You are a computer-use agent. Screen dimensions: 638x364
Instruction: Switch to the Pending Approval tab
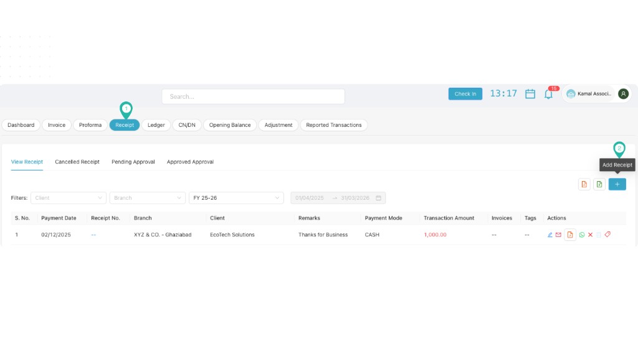click(133, 162)
